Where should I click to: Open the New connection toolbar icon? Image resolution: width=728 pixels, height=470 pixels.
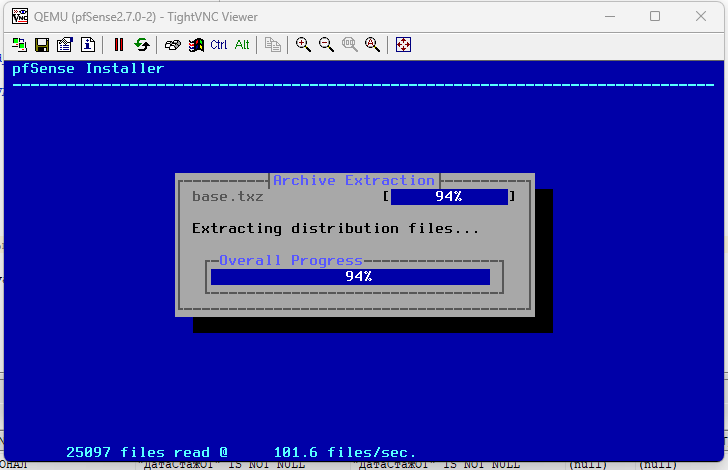click(x=20, y=45)
